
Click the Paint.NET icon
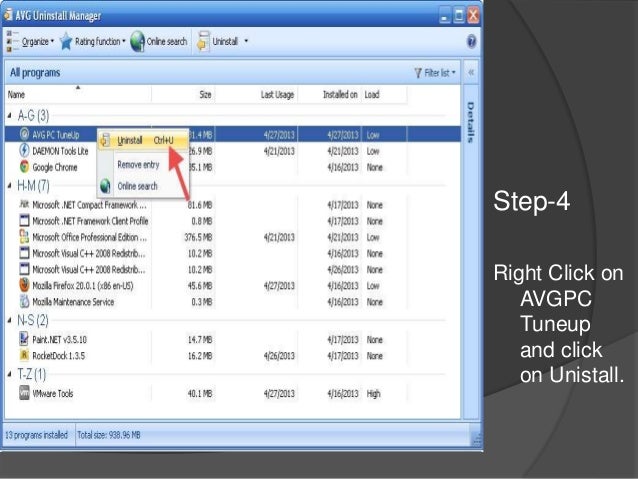(x=24, y=339)
